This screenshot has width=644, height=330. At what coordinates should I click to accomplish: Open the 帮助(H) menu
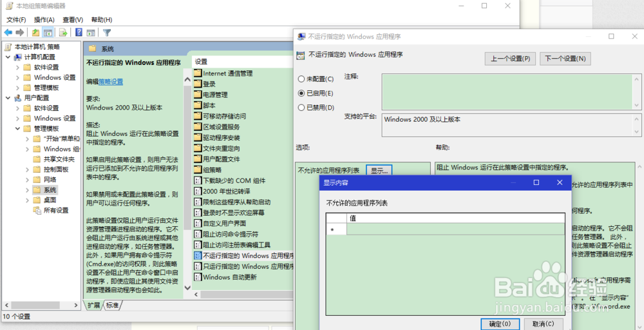[x=102, y=20]
